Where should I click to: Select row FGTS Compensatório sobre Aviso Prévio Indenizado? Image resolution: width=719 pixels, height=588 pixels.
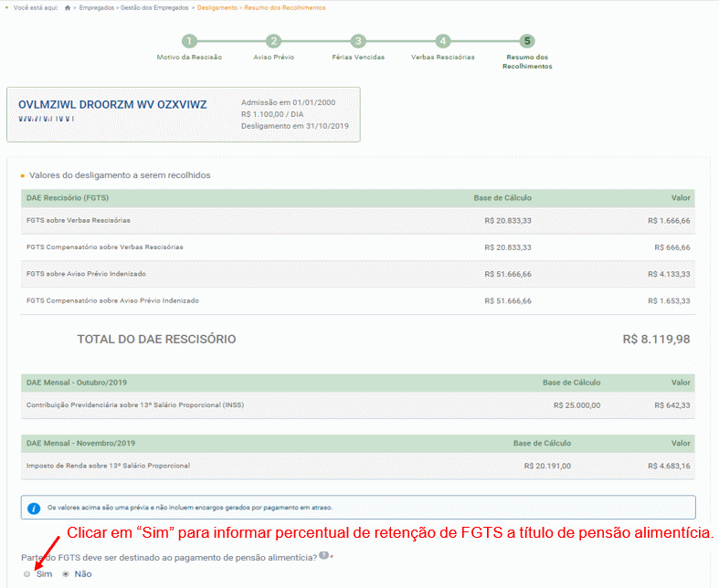coord(357,300)
